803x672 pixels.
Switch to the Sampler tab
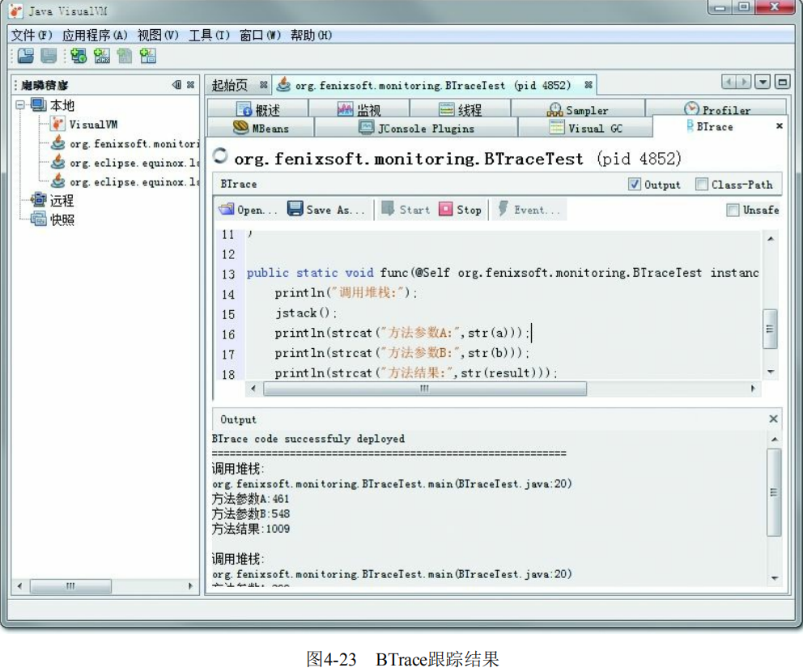[578, 109]
